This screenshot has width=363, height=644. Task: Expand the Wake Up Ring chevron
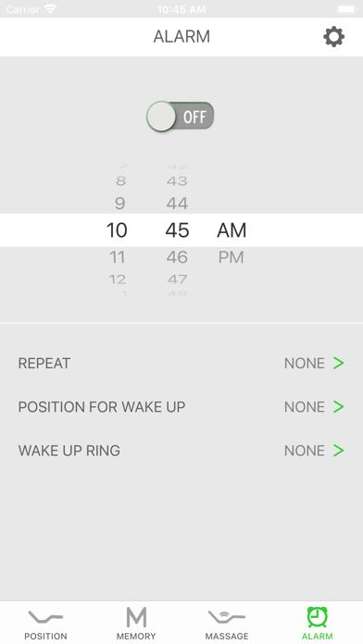(338, 451)
